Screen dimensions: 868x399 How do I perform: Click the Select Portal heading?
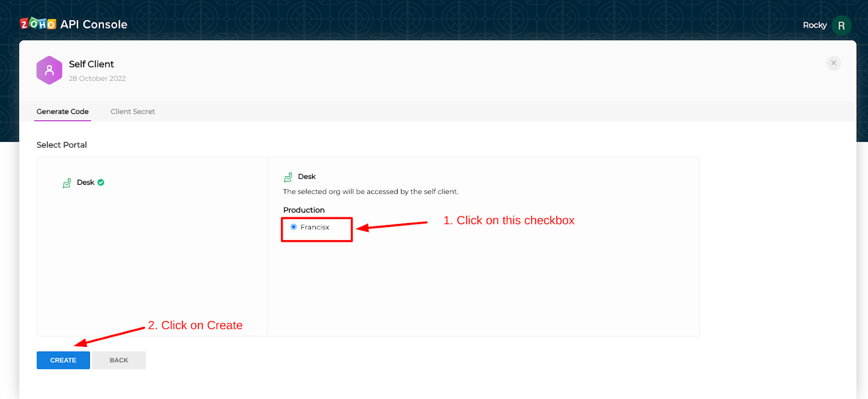coord(62,145)
